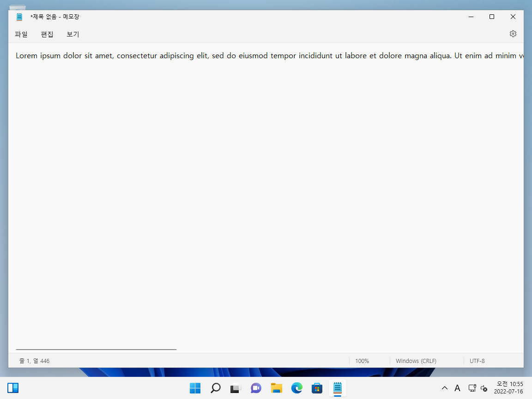Click the horizontal scrollbar thumb

pos(96,349)
